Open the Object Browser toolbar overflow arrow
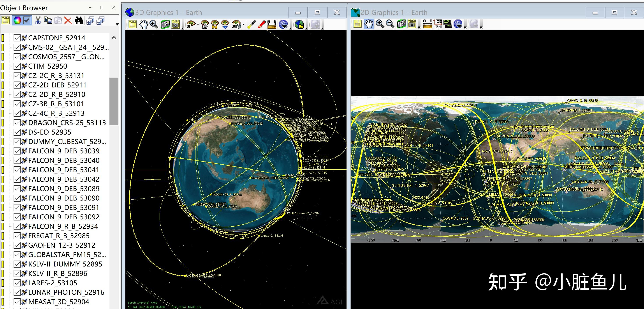The height and width of the screenshot is (309, 644). (117, 24)
